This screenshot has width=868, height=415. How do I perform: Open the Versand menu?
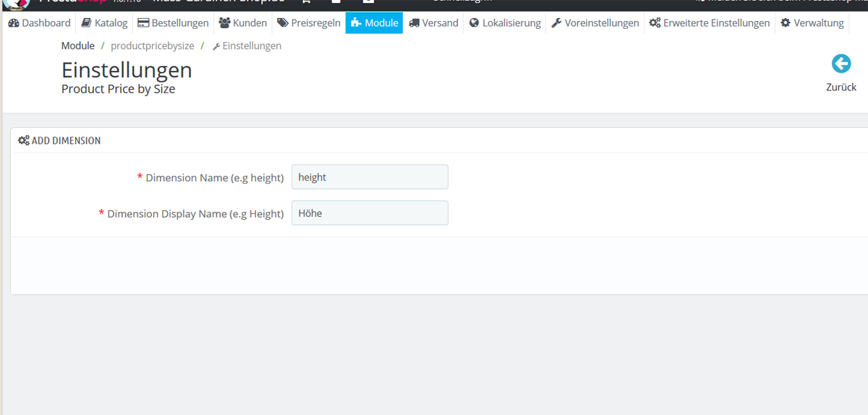[433, 23]
